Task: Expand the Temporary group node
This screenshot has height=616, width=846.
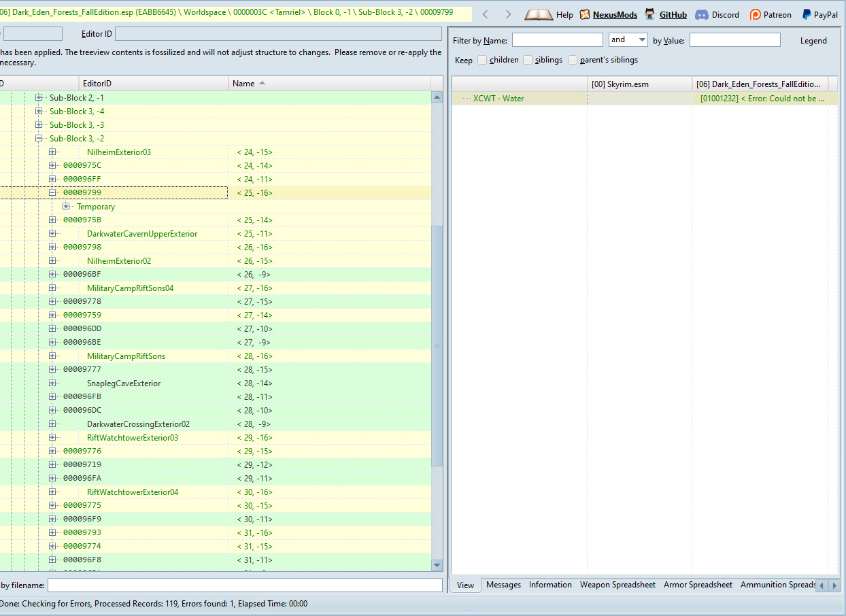Action: pyautogui.click(x=66, y=207)
